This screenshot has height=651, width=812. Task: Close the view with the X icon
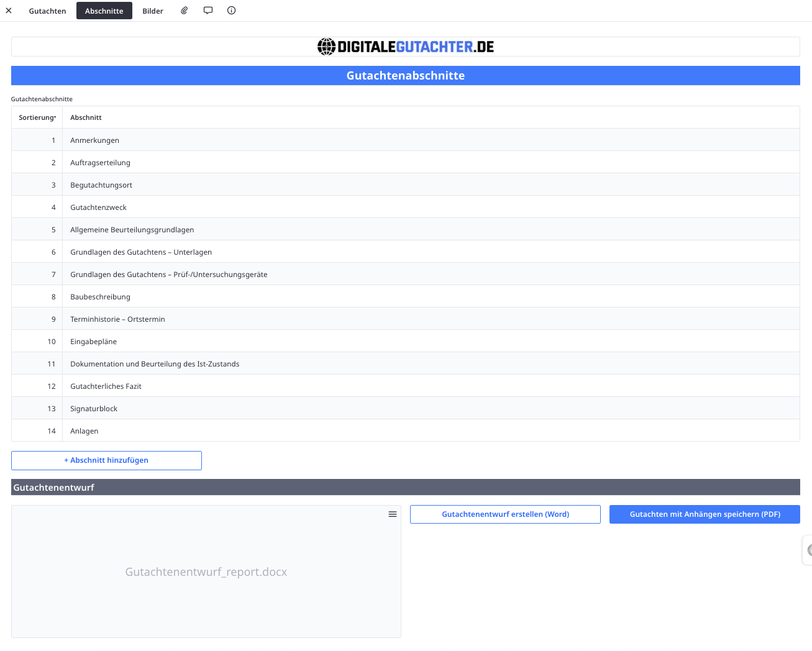(9, 11)
